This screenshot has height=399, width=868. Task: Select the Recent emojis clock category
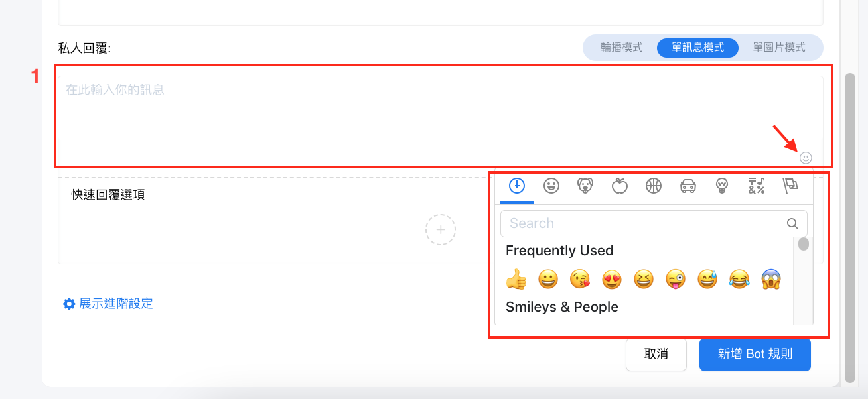point(517,186)
